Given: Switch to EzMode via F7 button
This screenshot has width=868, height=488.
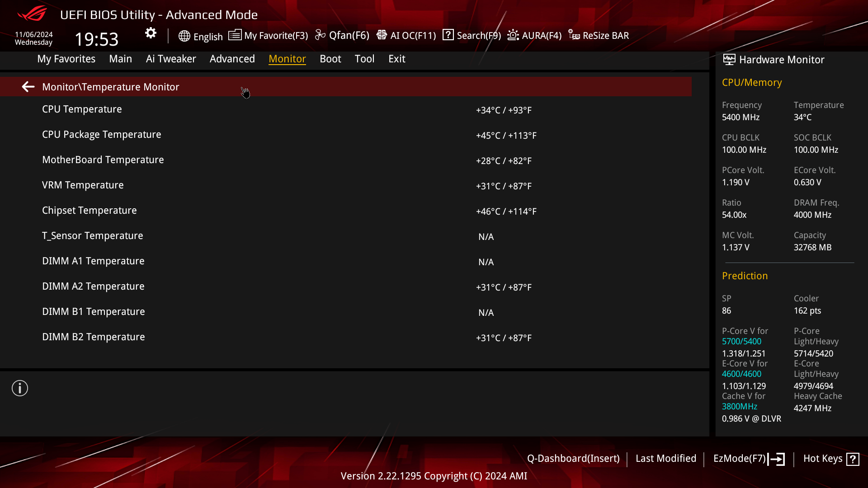Looking at the screenshot, I should [x=748, y=459].
